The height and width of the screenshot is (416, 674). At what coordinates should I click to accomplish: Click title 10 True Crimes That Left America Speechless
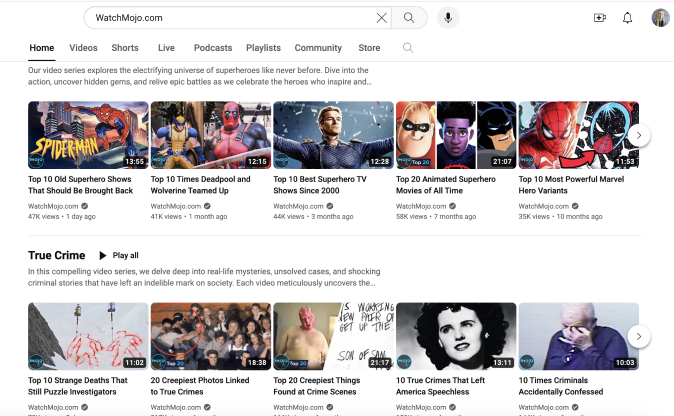tap(440, 386)
